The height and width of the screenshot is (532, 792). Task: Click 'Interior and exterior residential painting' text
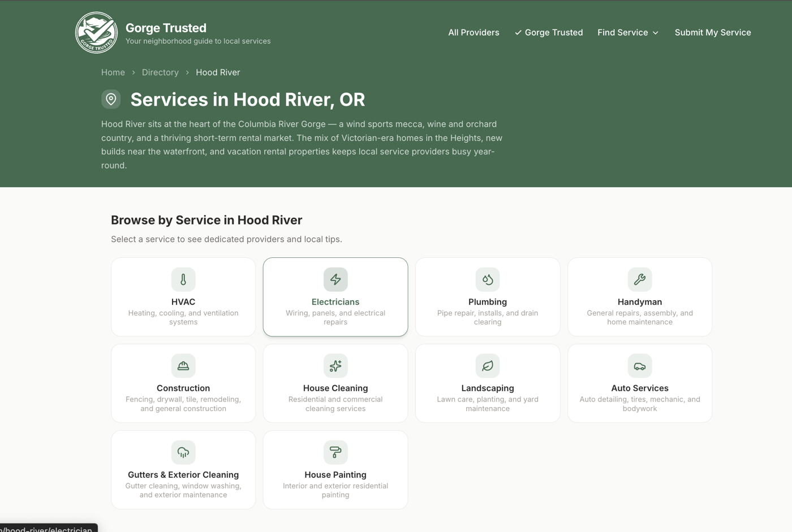[335, 491]
